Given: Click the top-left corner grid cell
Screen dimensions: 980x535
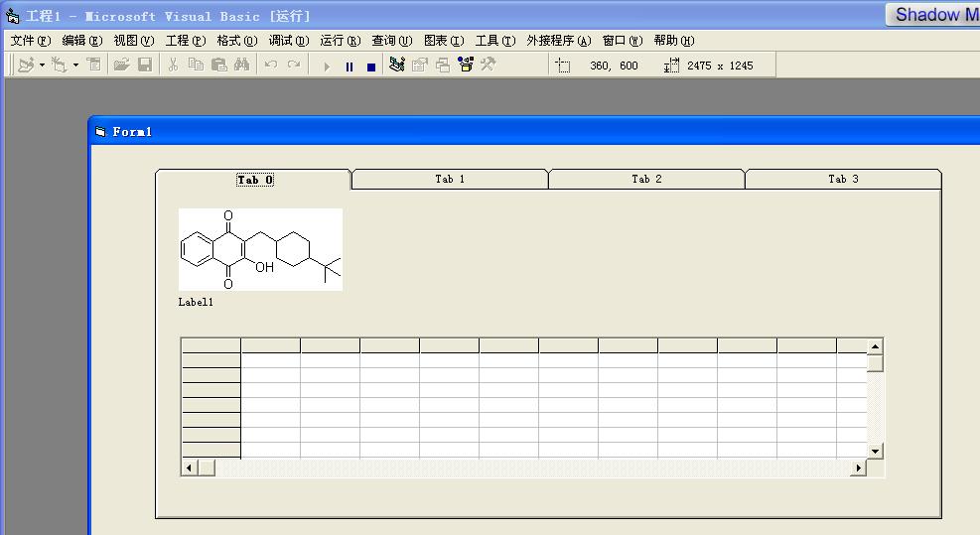Looking at the screenshot, I should pyautogui.click(x=211, y=345).
